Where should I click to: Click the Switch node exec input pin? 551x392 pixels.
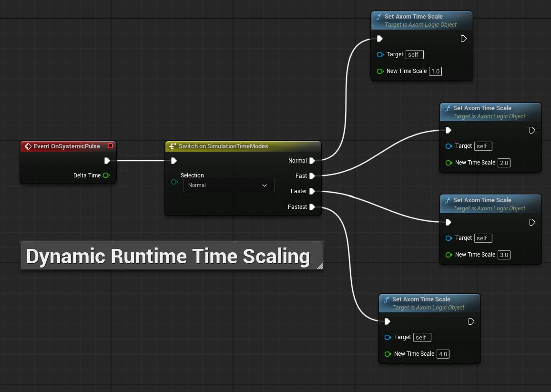point(173,161)
